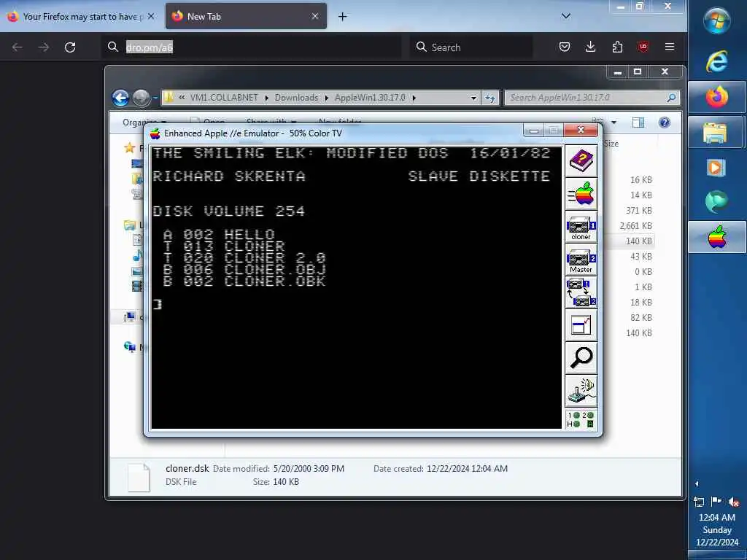The image size is (747, 560).
Task: Select file row sized 82 KB
Action: point(640,318)
